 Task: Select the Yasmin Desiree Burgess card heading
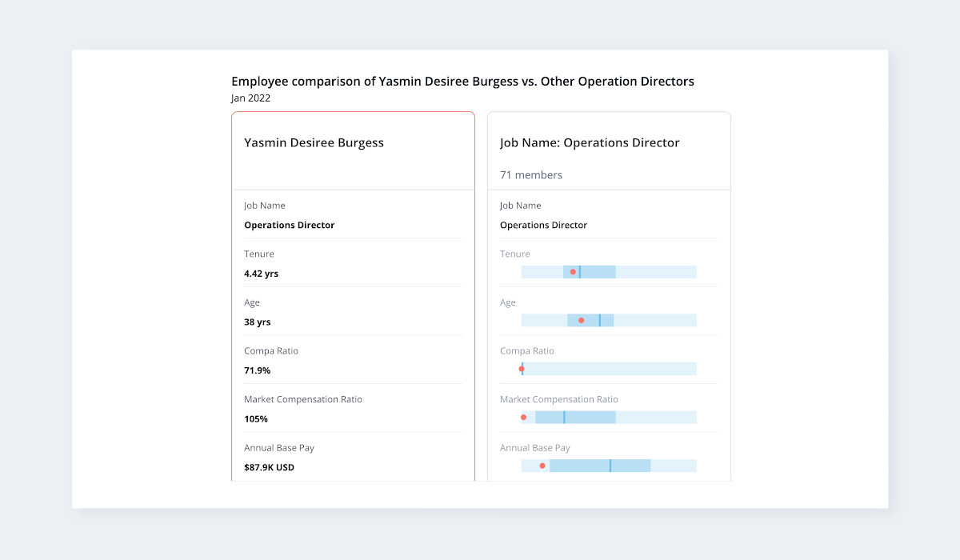point(314,143)
